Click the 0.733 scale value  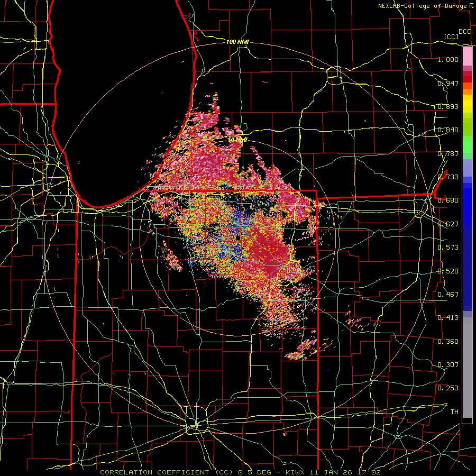448,177
